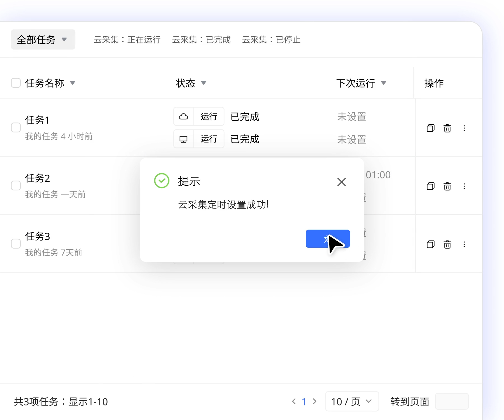Viewport: 504px width, 420px height.
Task: Open more options for 任务1
Action: (x=464, y=128)
